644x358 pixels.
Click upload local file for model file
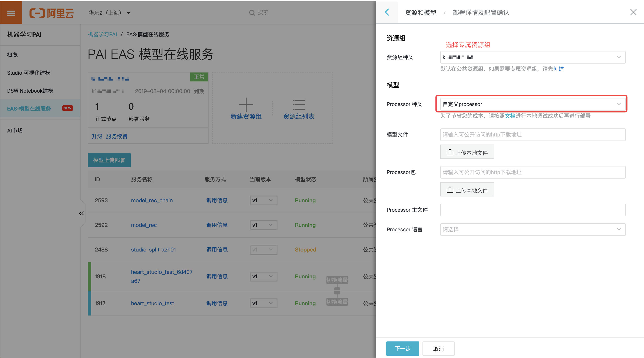467,152
